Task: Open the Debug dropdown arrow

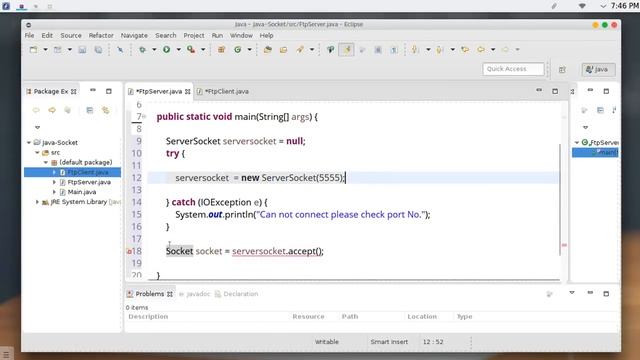Action: click(154, 49)
